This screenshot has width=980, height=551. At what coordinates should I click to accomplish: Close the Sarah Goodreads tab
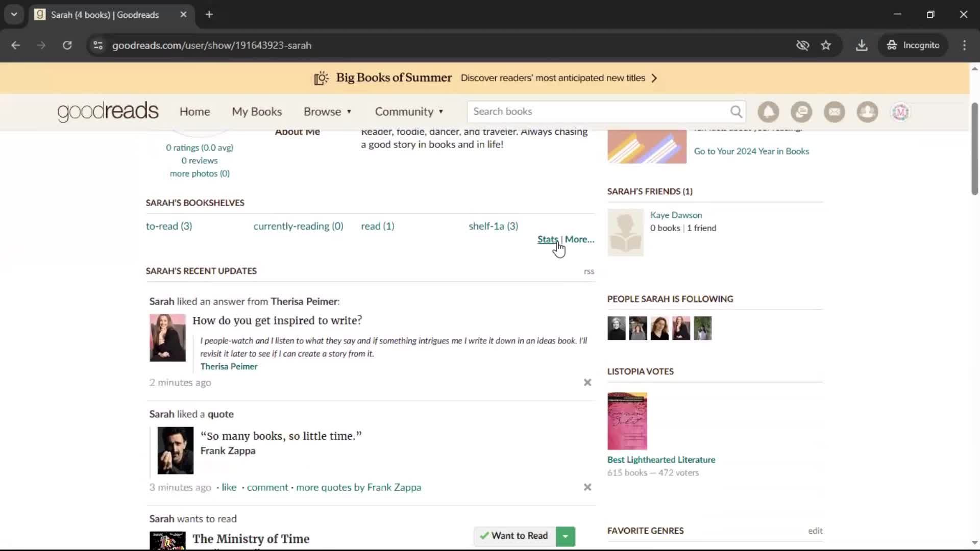click(x=183, y=15)
